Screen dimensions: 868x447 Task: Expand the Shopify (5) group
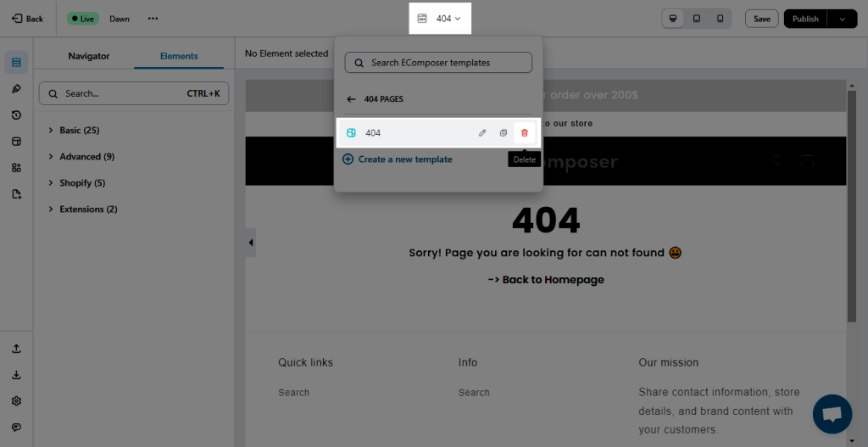point(77,183)
